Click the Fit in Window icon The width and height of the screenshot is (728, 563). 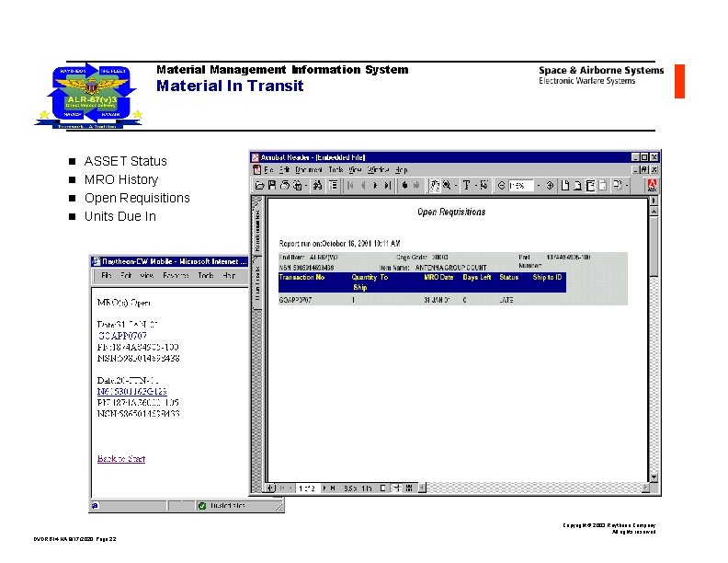coord(577,185)
